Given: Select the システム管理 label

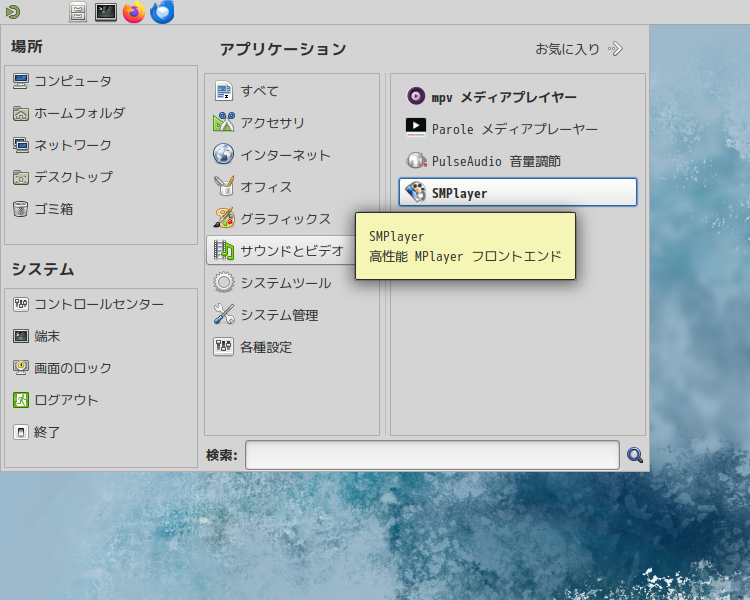Looking at the screenshot, I should (x=279, y=315).
